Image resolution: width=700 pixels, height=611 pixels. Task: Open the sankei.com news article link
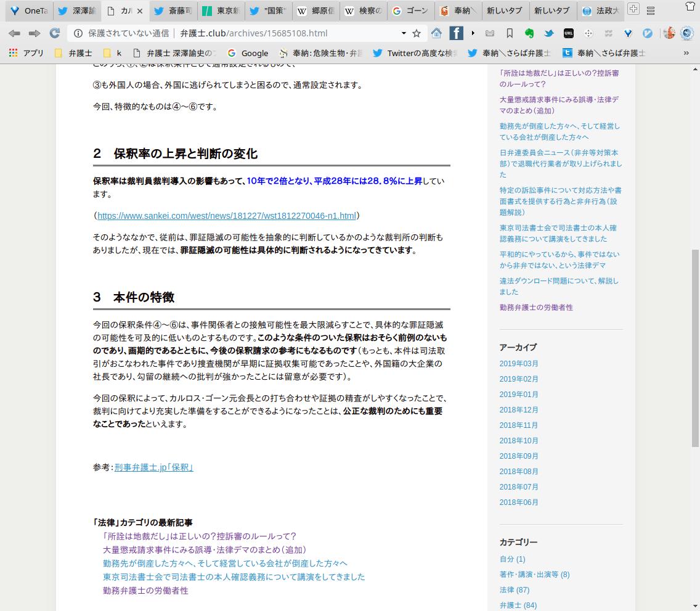click(x=227, y=216)
